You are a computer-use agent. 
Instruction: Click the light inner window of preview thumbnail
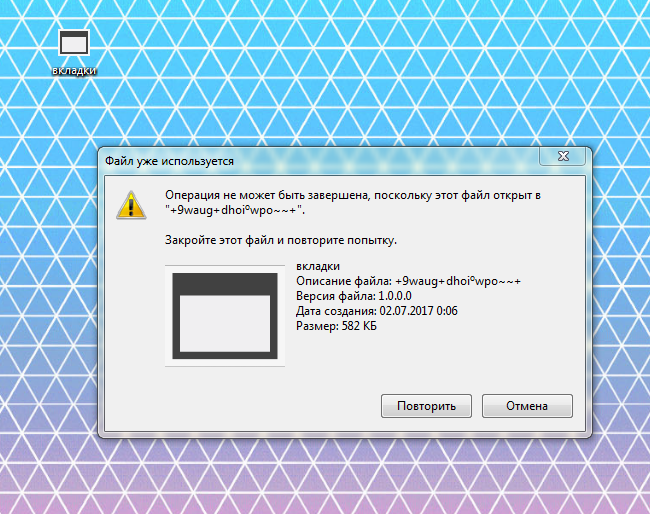225,323
